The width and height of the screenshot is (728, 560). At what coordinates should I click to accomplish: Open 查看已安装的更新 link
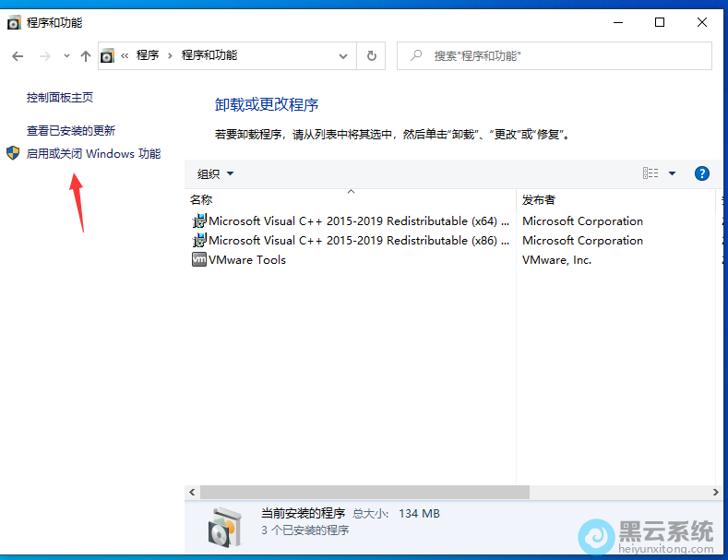click(x=70, y=130)
